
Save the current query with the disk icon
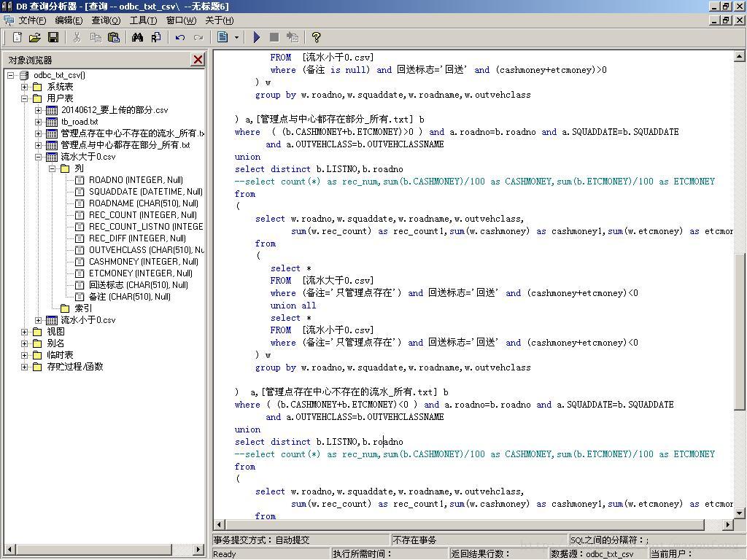click(x=53, y=37)
